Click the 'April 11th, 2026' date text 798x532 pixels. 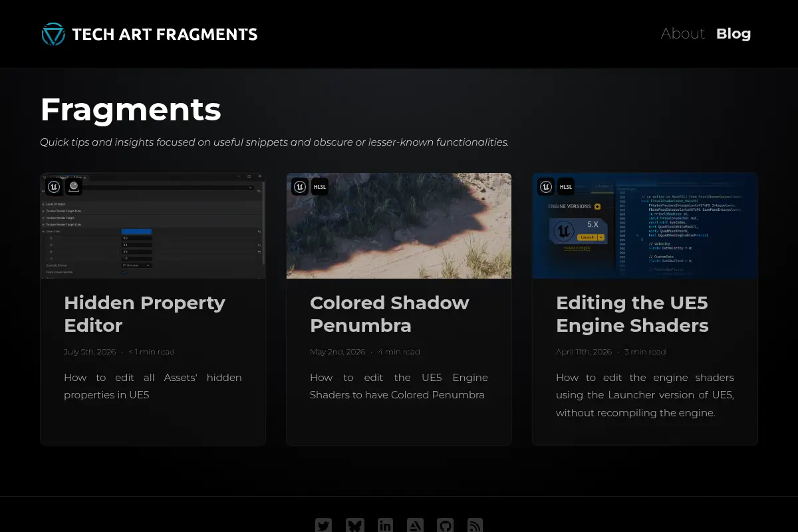[x=584, y=352]
